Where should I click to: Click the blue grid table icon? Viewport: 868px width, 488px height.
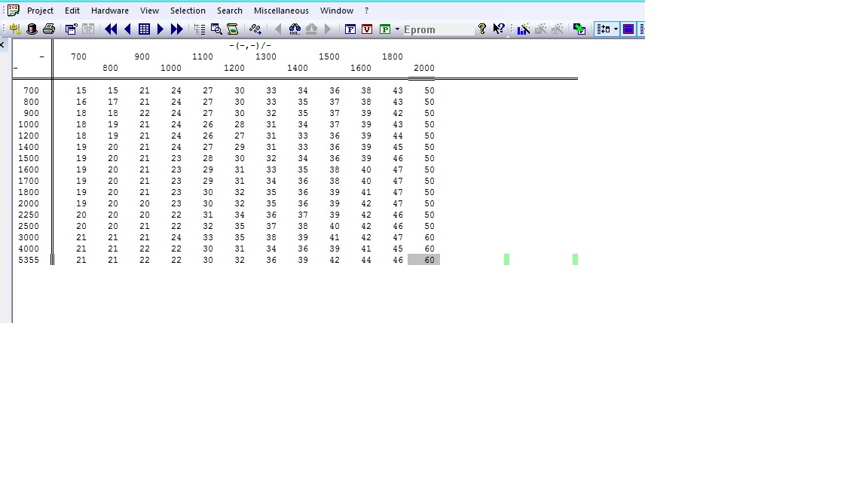[x=144, y=29]
